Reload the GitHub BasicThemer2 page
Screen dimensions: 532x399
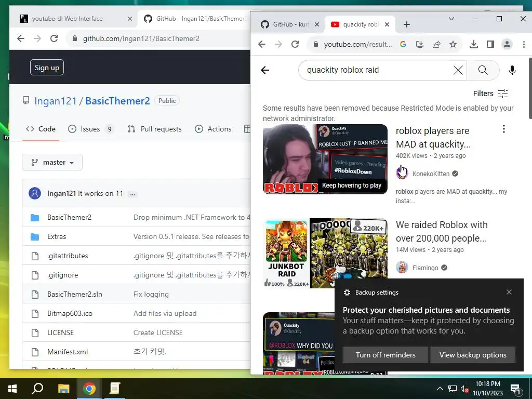[x=54, y=38]
